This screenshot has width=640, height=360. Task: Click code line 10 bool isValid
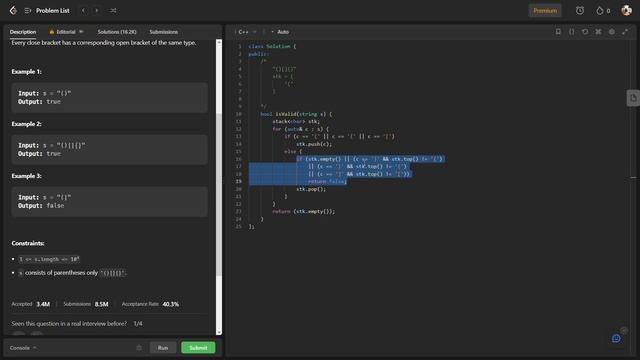(296, 114)
